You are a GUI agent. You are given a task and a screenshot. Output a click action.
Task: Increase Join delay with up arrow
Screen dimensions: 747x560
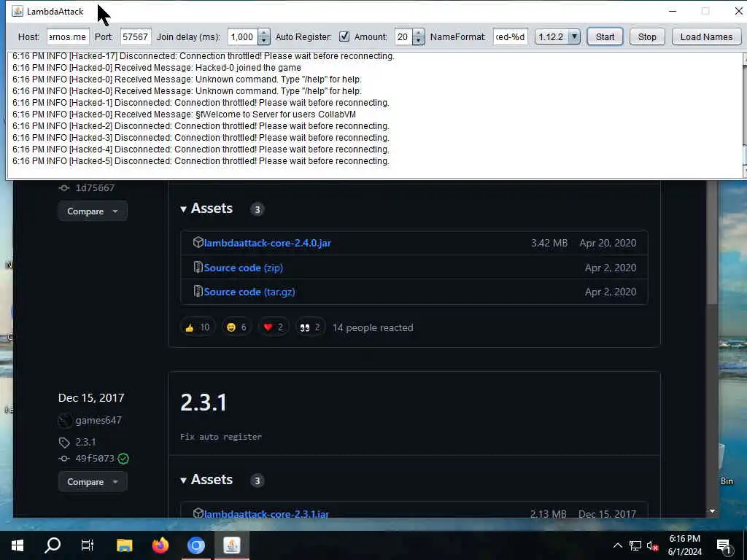pos(264,33)
